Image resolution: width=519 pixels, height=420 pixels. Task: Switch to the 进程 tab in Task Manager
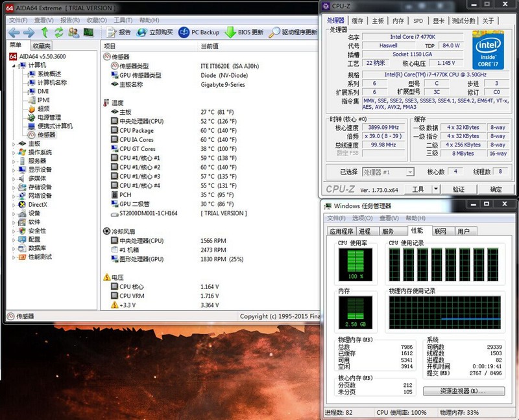click(x=365, y=231)
